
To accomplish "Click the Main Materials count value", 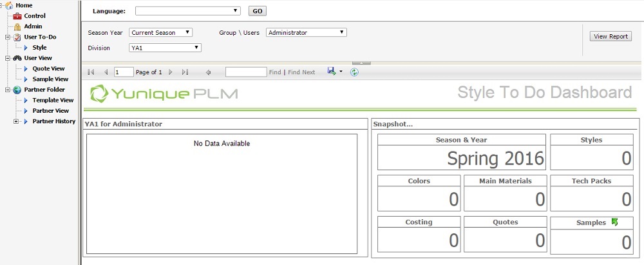I will (540, 200).
